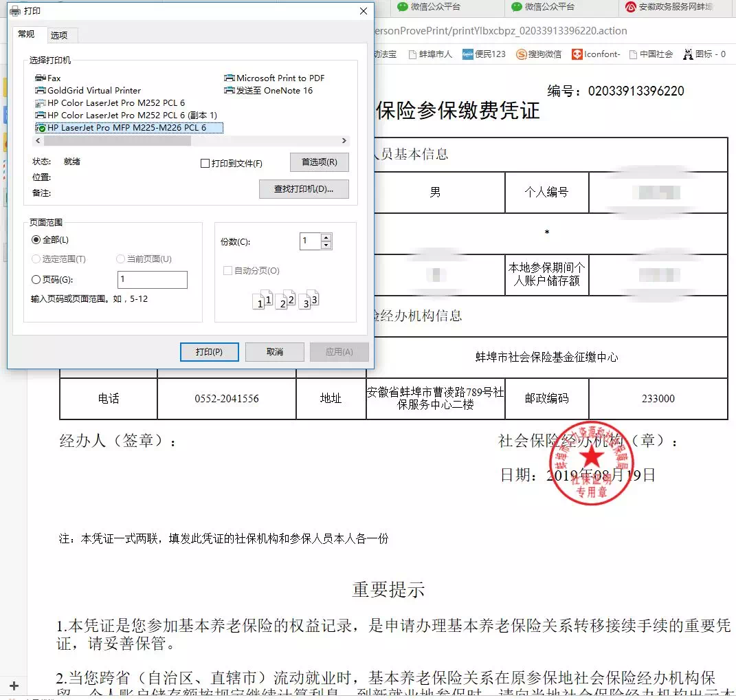This screenshot has width=736, height=700.
Task: Click printer list horizontal scrollbar thumb
Action: pos(118,140)
